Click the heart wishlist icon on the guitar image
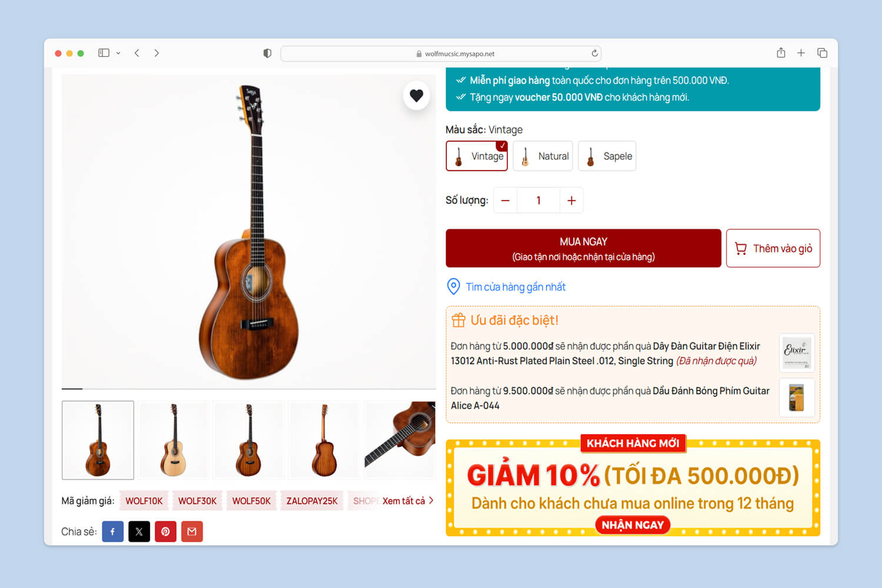Image resolution: width=882 pixels, height=588 pixels. click(x=416, y=95)
